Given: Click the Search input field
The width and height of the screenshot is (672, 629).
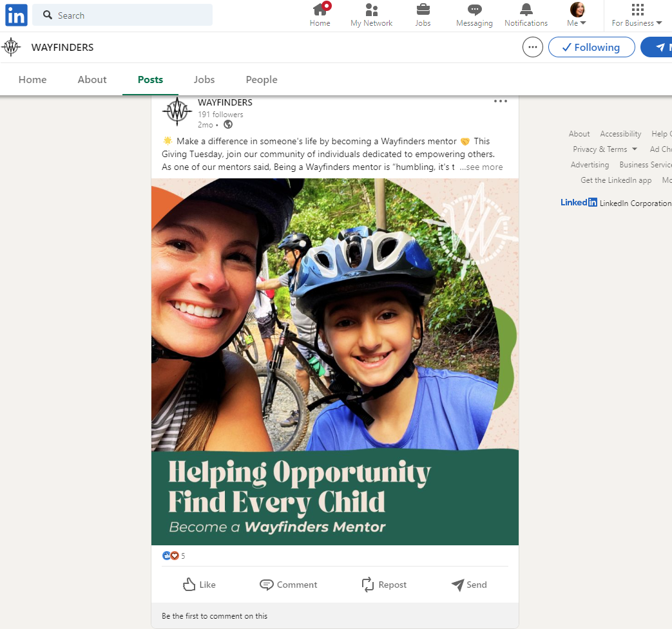Looking at the screenshot, I should click(x=122, y=15).
